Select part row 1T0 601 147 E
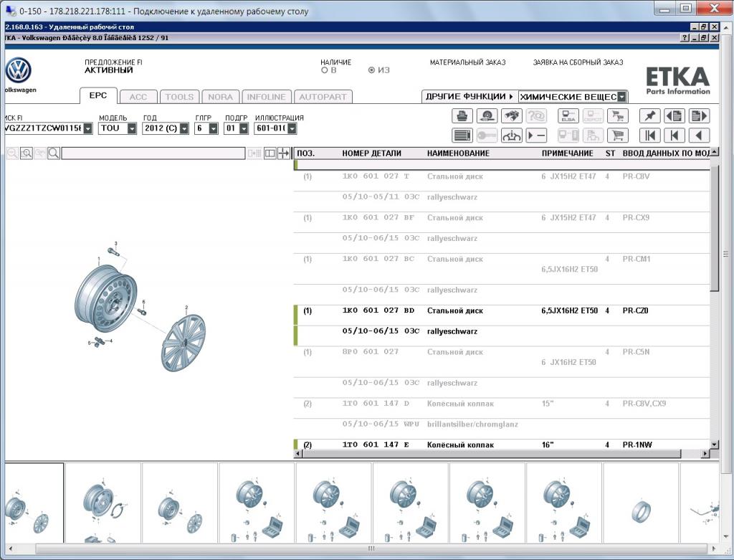This screenshot has width=734, height=560. click(502, 445)
